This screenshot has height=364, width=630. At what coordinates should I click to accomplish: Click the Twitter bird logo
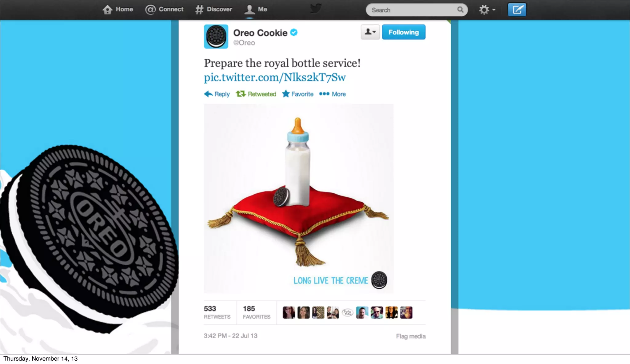tap(316, 8)
